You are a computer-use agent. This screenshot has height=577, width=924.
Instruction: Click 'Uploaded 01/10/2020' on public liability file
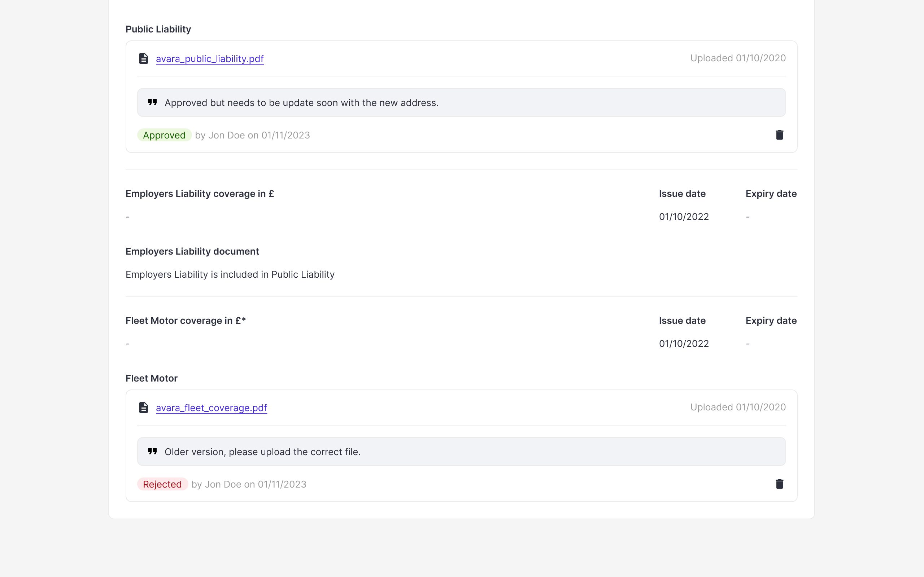(x=738, y=58)
